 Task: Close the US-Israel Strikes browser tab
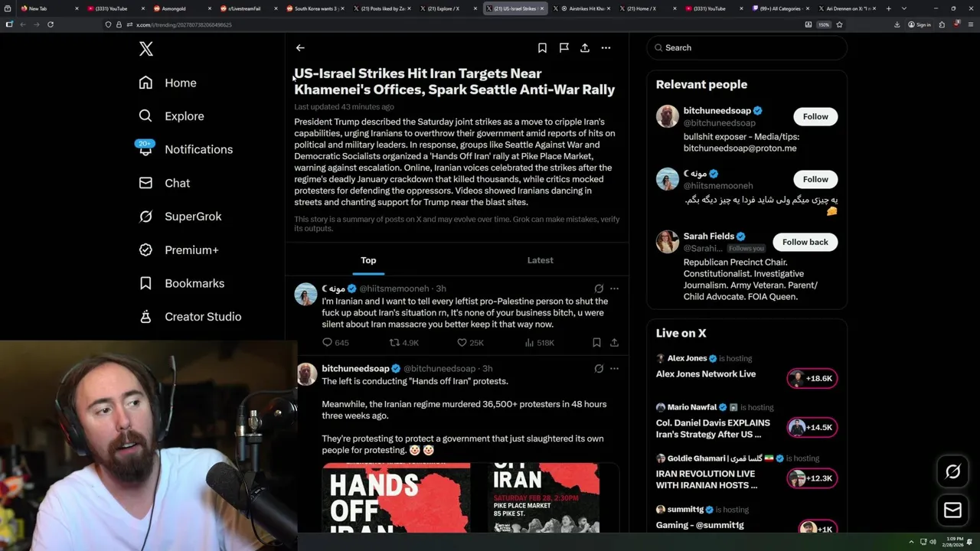(542, 8)
